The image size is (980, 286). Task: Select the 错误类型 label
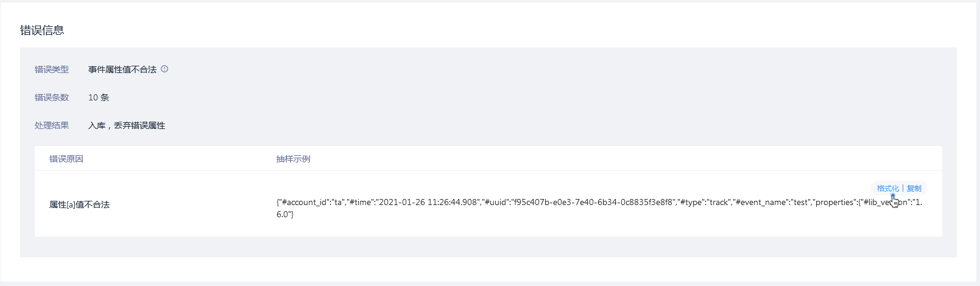coord(52,69)
